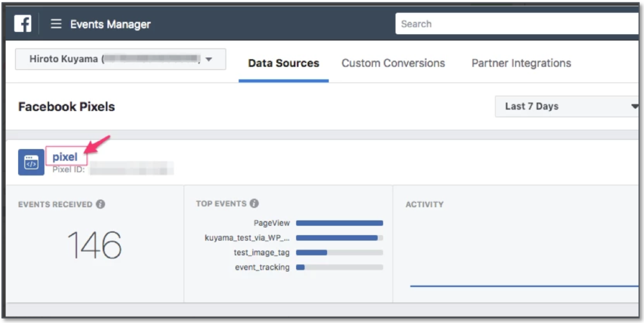Click info icon next to Top Events
The height and width of the screenshot is (323, 644).
[x=254, y=203]
